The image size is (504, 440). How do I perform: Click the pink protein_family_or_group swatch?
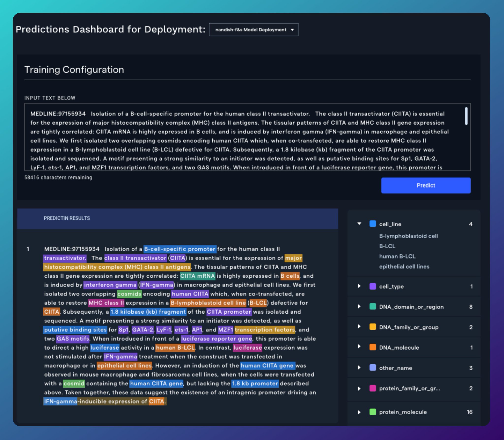pyautogui.click(x=373, y=389)
